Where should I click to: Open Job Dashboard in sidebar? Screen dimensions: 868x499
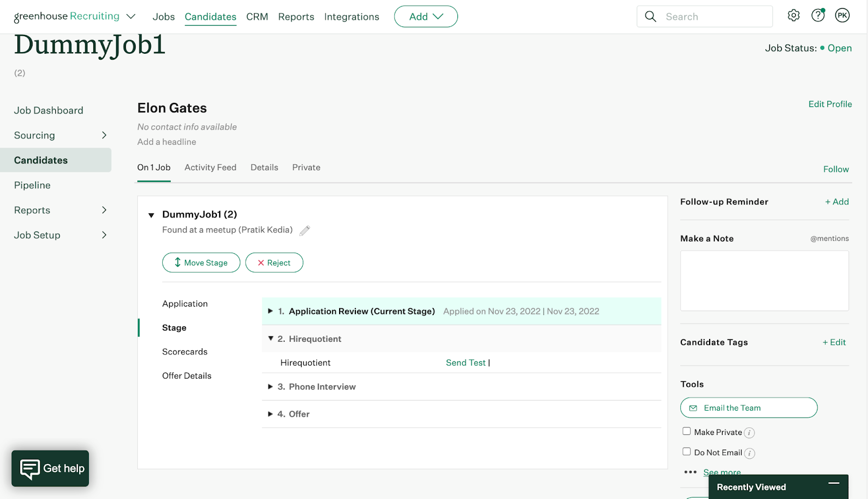[49, 111]
